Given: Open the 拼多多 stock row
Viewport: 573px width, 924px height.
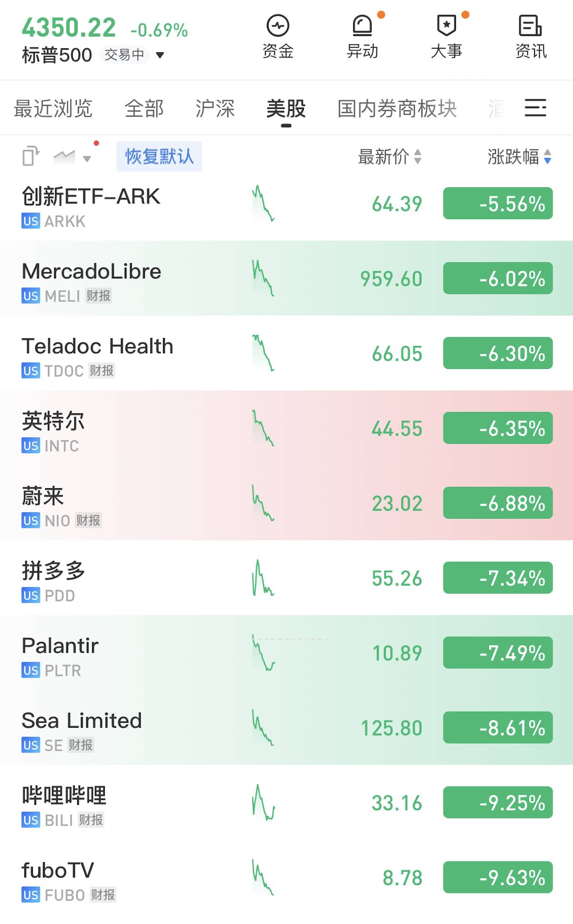Looking at the screenshot, I should coord(135,578).
